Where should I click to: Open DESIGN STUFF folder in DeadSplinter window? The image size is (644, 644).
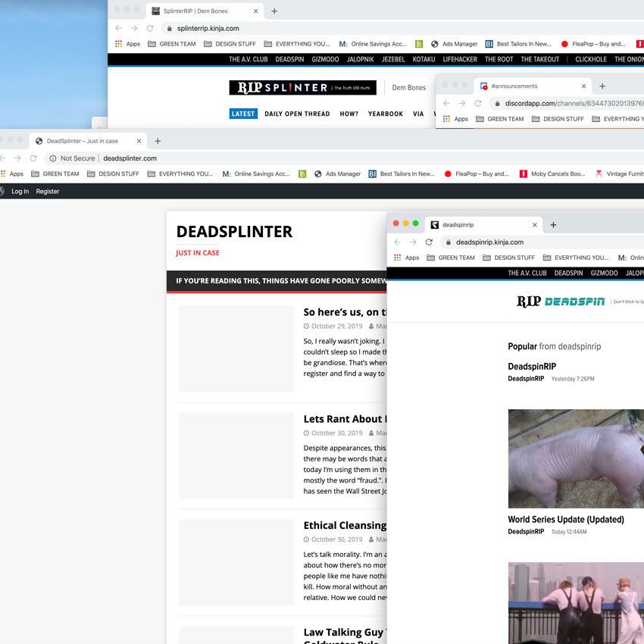click(114, 174)
